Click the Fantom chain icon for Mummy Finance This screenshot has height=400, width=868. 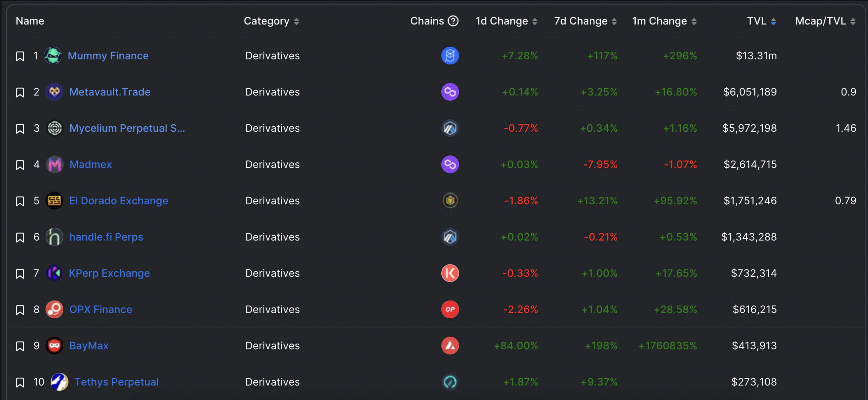click(450, 56)
